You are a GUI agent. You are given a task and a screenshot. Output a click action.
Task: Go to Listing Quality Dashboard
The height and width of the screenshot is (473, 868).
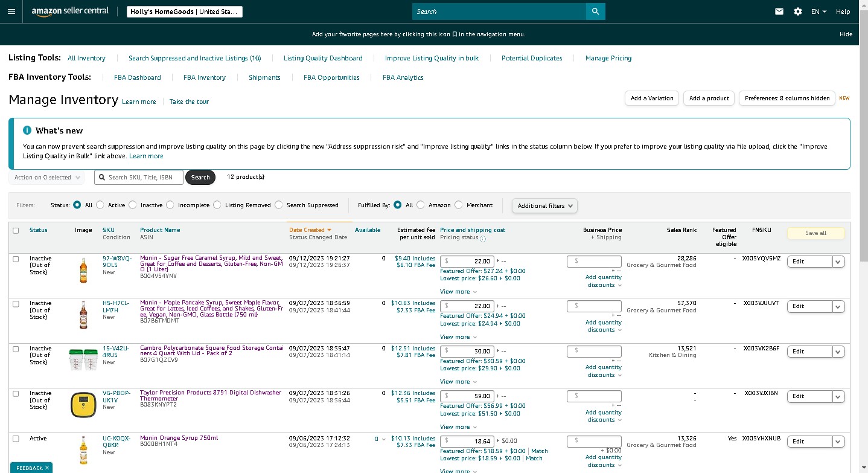323,59
